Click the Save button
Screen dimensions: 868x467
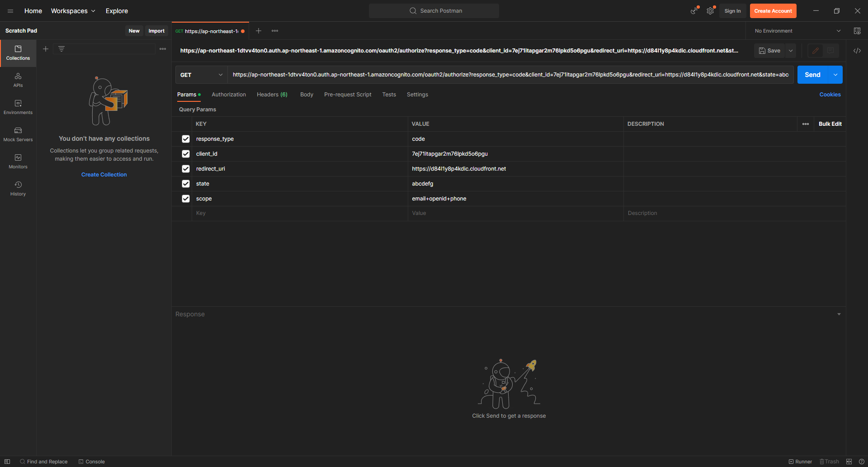[x=769, y=51]
